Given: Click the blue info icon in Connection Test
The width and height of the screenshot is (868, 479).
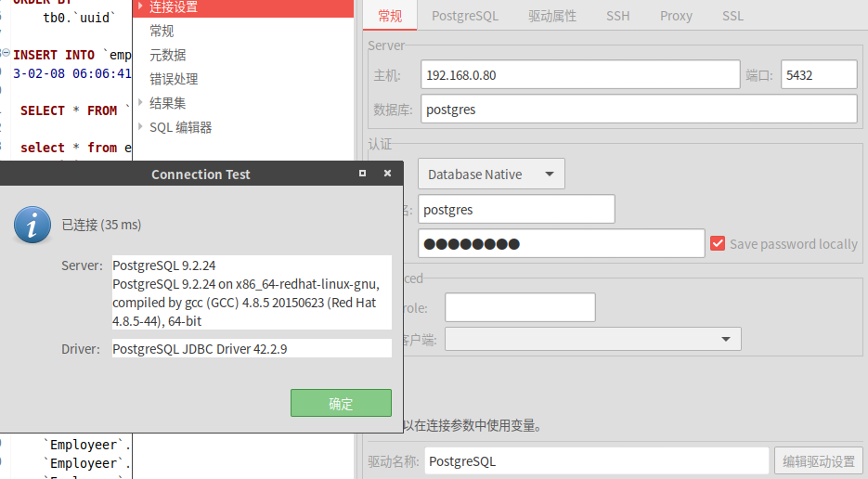Looking at the screenshot, I should (x=32, y=225).
